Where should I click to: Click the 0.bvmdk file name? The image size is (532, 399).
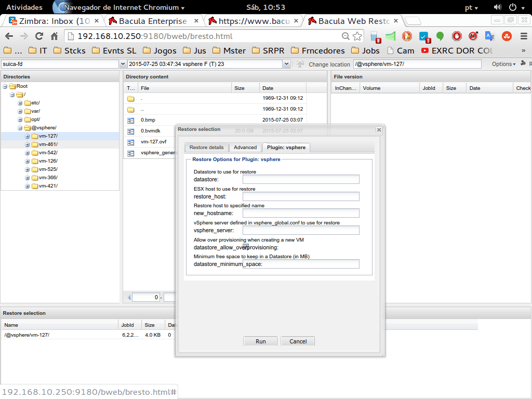pos(150,131)
